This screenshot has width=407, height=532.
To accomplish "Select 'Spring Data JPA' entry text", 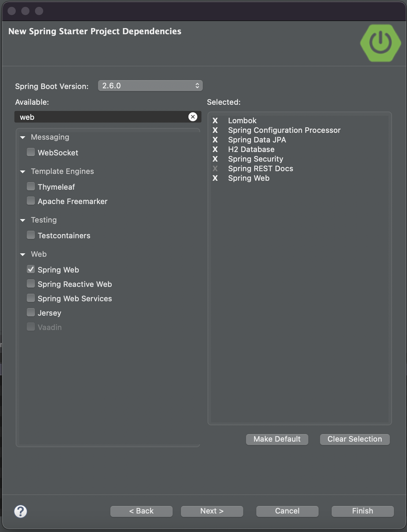I will pyautogui.click(x=257, y=140).
